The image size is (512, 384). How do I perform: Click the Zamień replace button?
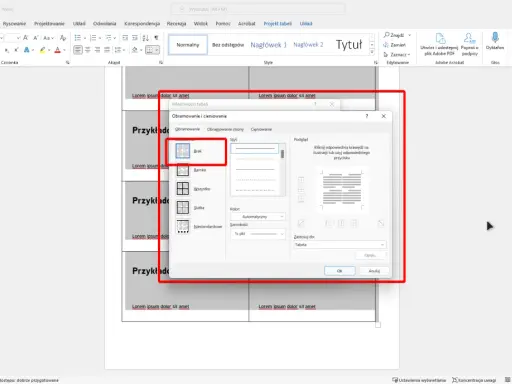click(394, 45)
